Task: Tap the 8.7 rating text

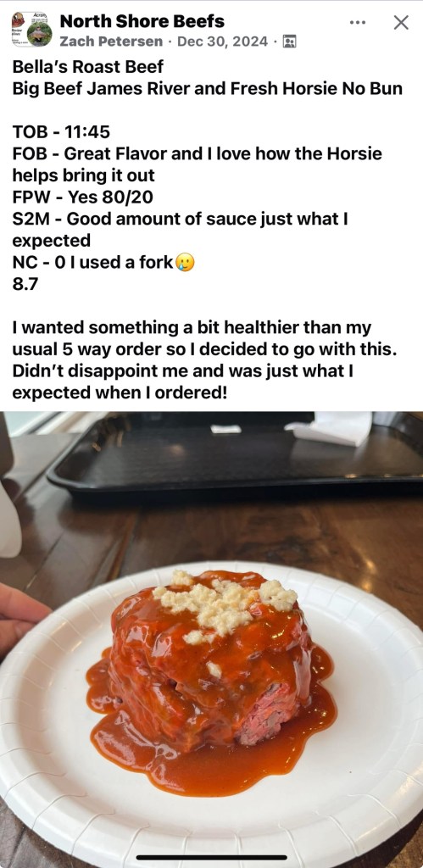Action: coord(25,285)
